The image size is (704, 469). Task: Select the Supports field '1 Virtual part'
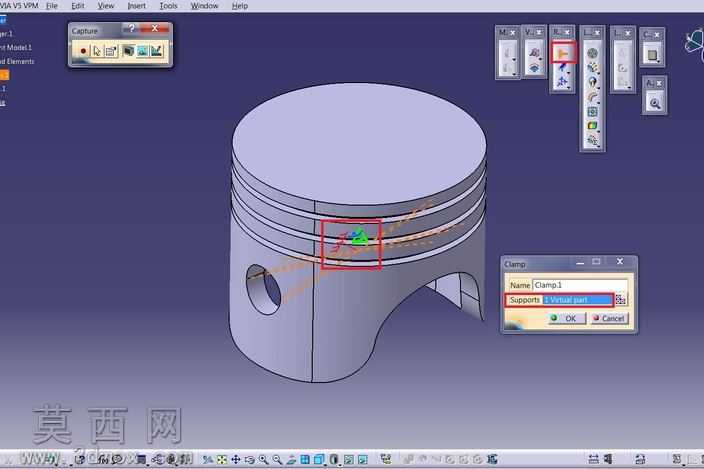(577, 300)
